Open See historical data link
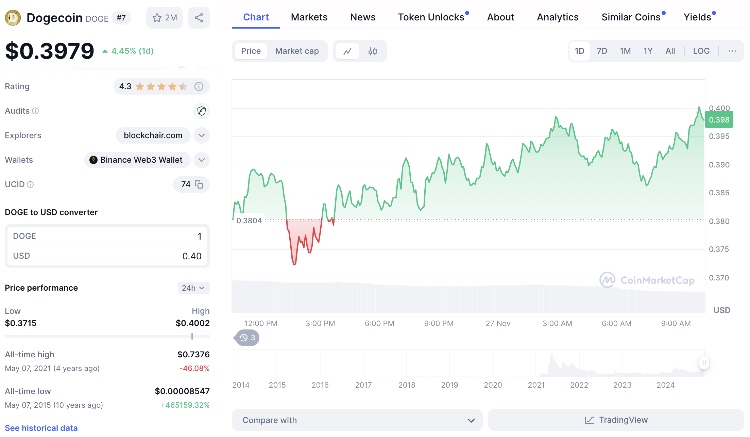 41,428
